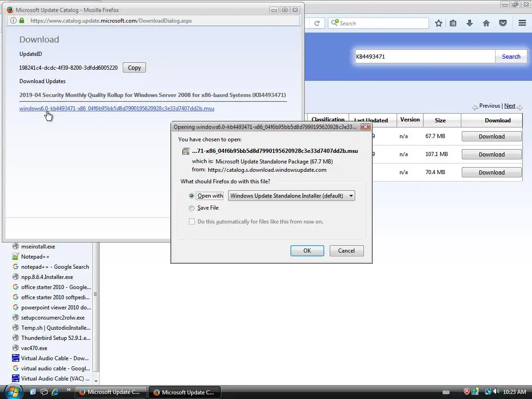
Task: Open Virtual Audio Cable - Download entry
Action: pyautogui.click(x=54, y=359)
